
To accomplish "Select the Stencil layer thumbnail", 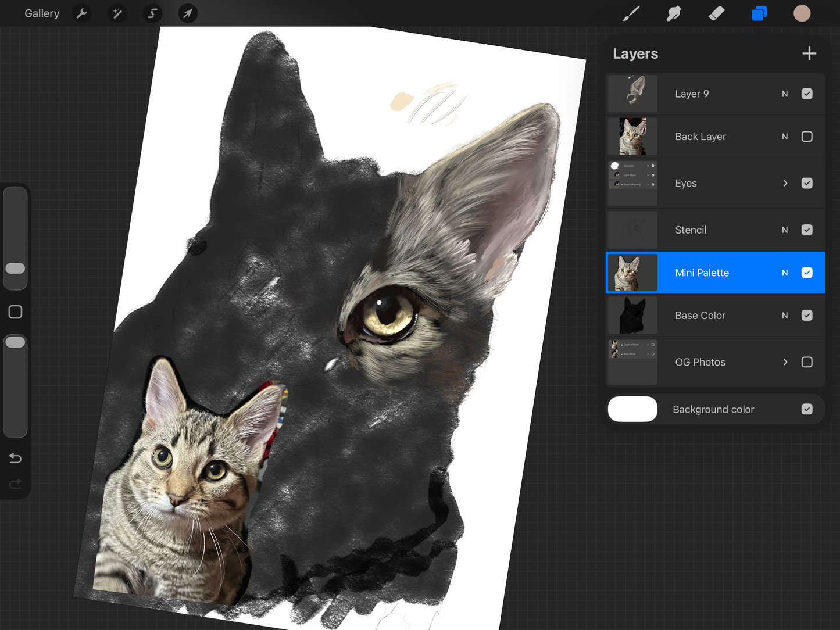I will point(632,230).
